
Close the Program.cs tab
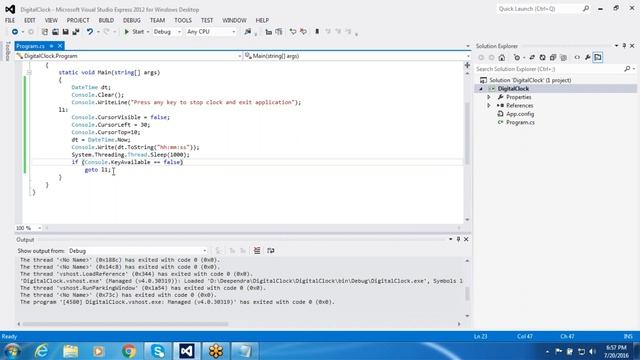(60, 46)
